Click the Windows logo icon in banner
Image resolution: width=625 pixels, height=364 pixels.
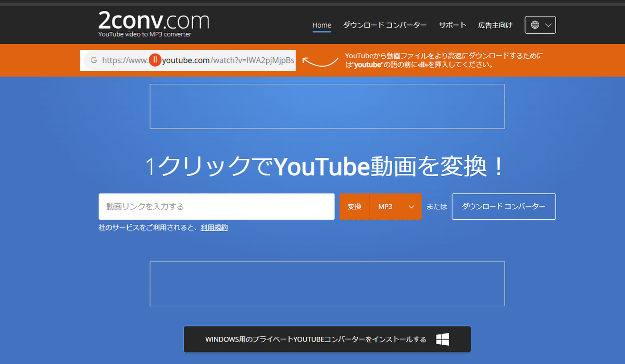point(443,340)
